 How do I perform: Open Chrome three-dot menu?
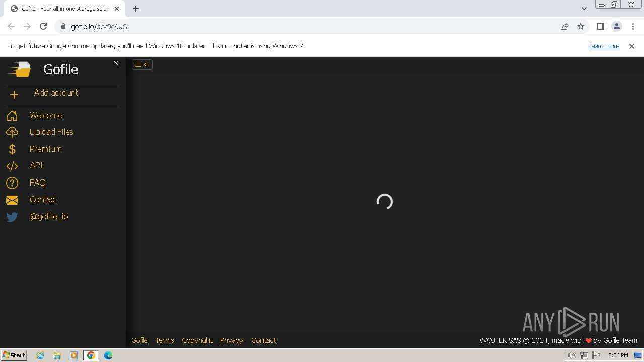click(633, 26)
